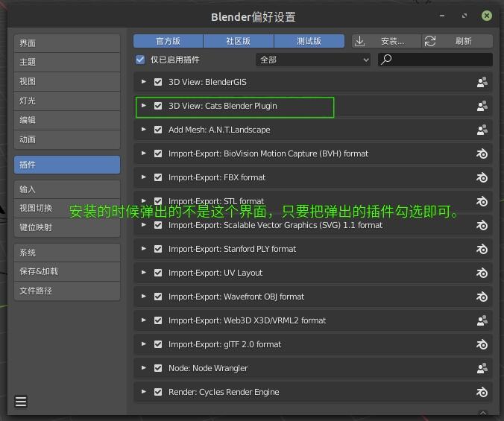
Task: Expand the Web3D X3D/VRML2 format details
Action: coord(144,320)
